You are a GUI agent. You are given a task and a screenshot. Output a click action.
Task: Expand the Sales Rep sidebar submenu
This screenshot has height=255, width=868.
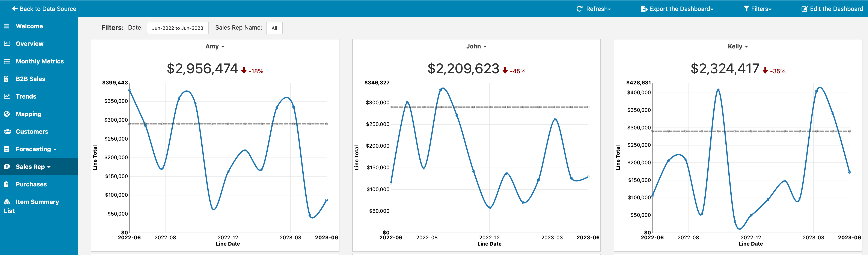[33, 166]
